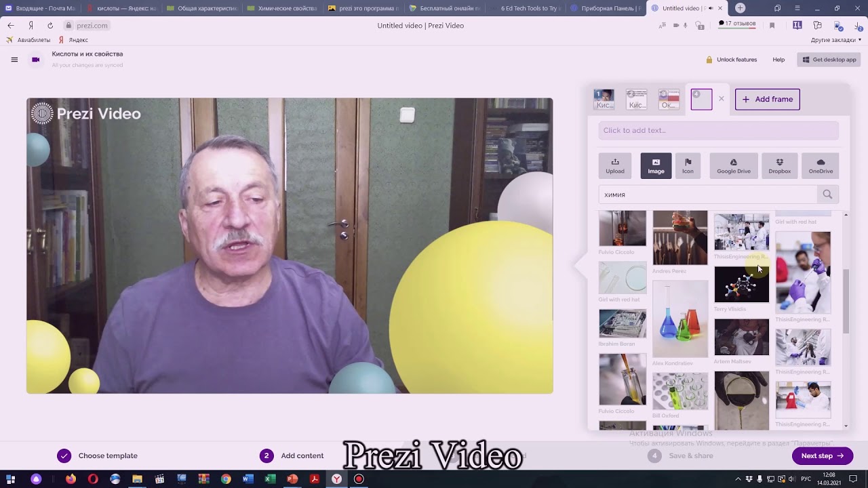Screen dimensions: 868x488
Task: Click Get desktop app button
Action: click(x=829, y=60)
